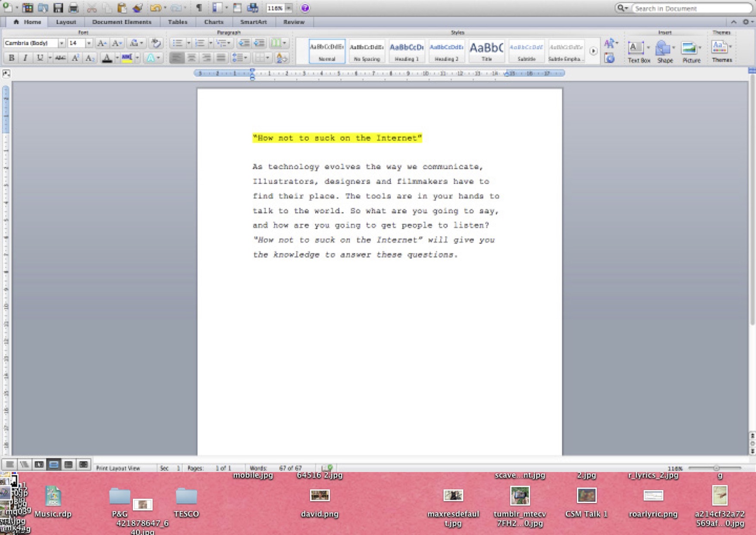Screen dimensions: 756x535
Task: Apply the Heading 1 style
Action: [406, 51]
